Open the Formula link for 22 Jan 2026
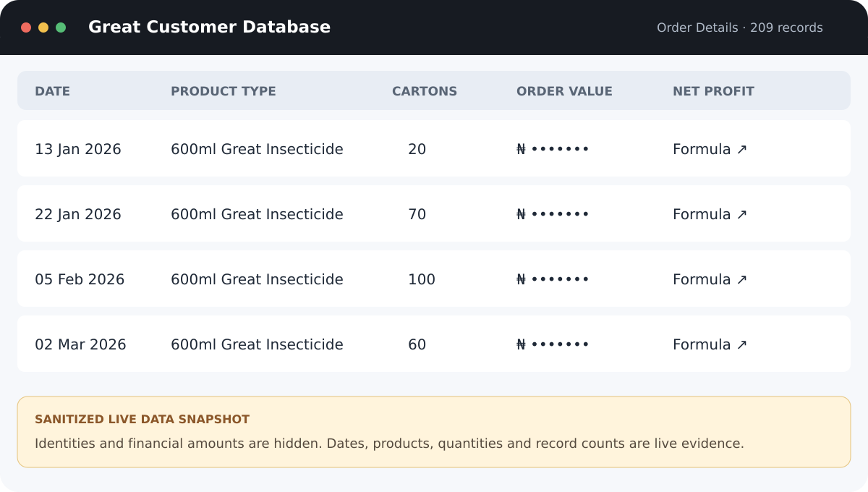 point(710,214)
